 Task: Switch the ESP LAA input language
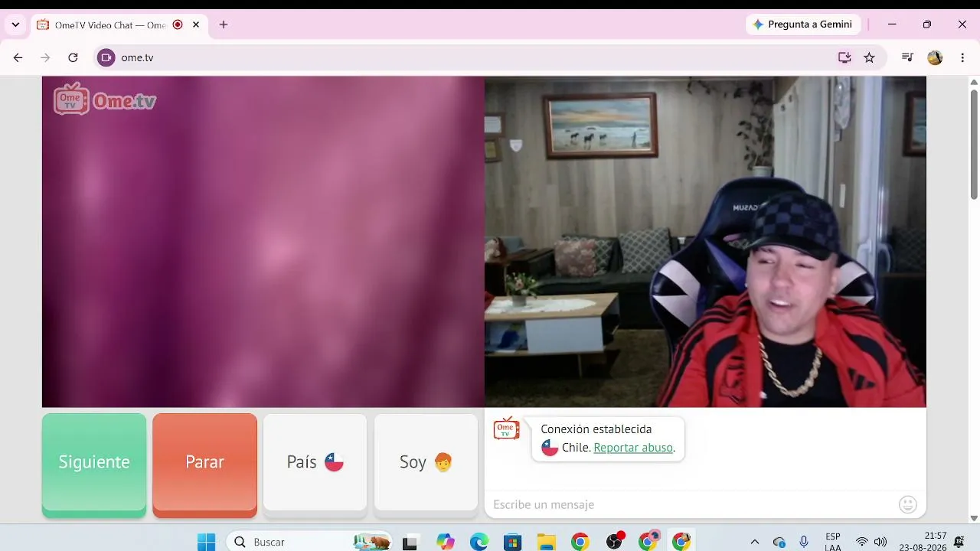point(833,542)
